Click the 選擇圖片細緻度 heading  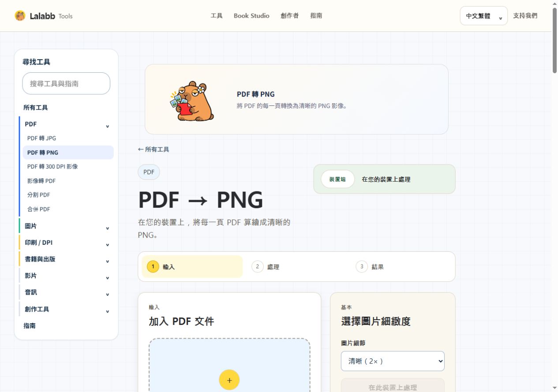coord(376,321)
